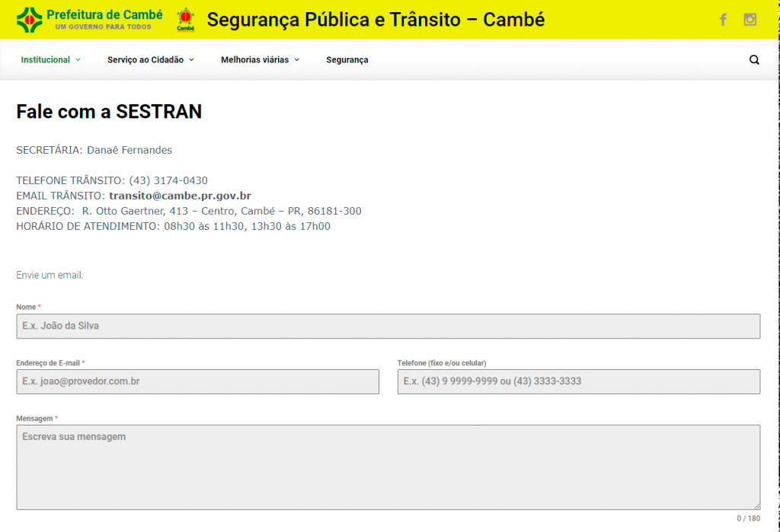Focus the Endereço de E-mail field
Image resolution: width=780 pixels, height=532 pixels.
coord(197,382)
